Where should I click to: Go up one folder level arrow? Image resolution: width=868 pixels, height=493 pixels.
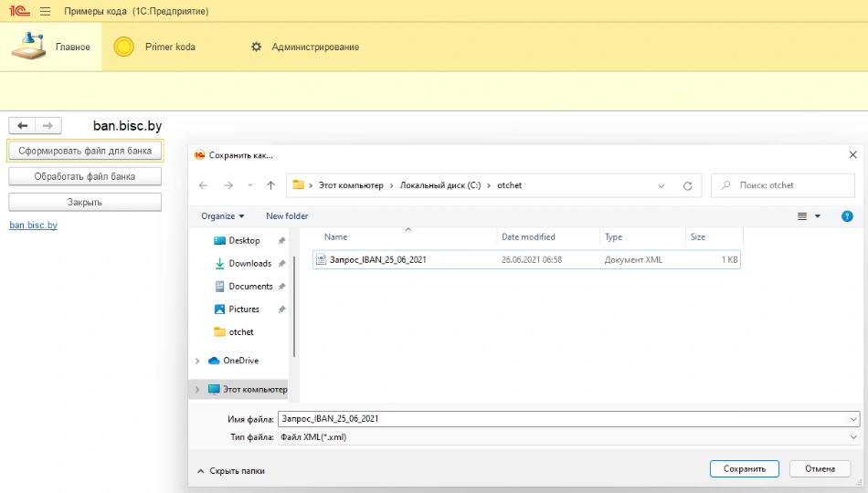(x=271, y=185)
